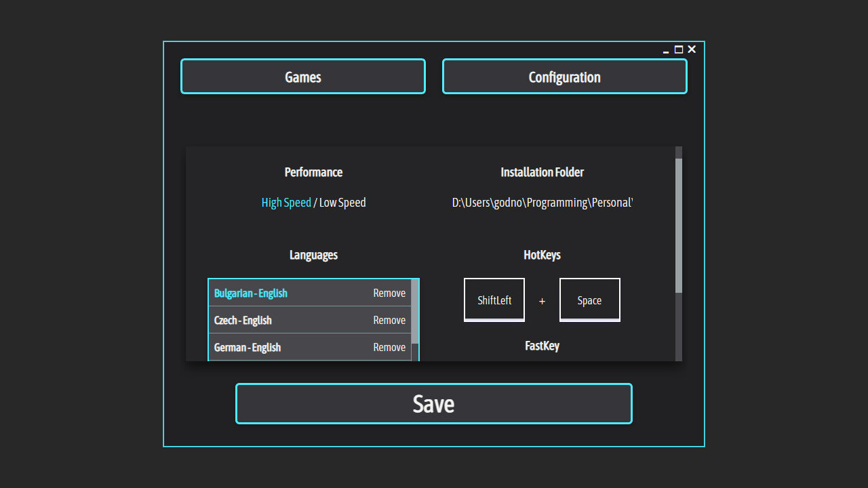Minimize the application window
This screenshot has height=488, width=868.
666,50
